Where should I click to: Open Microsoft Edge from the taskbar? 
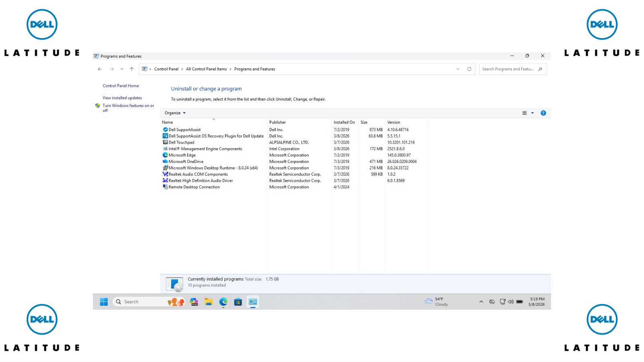[223, 302]
